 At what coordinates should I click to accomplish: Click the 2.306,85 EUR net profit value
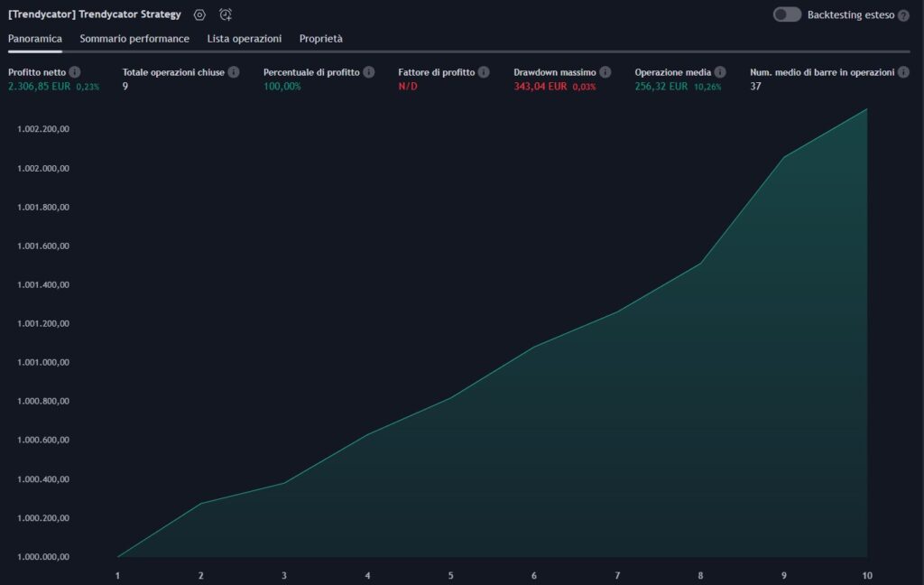pos(40,87)
